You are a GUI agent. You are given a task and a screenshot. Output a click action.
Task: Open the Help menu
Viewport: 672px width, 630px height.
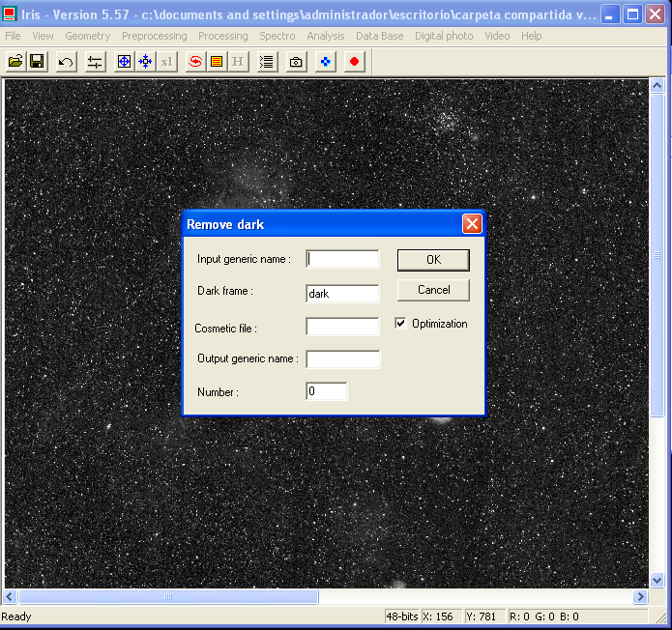click(532, 36)
